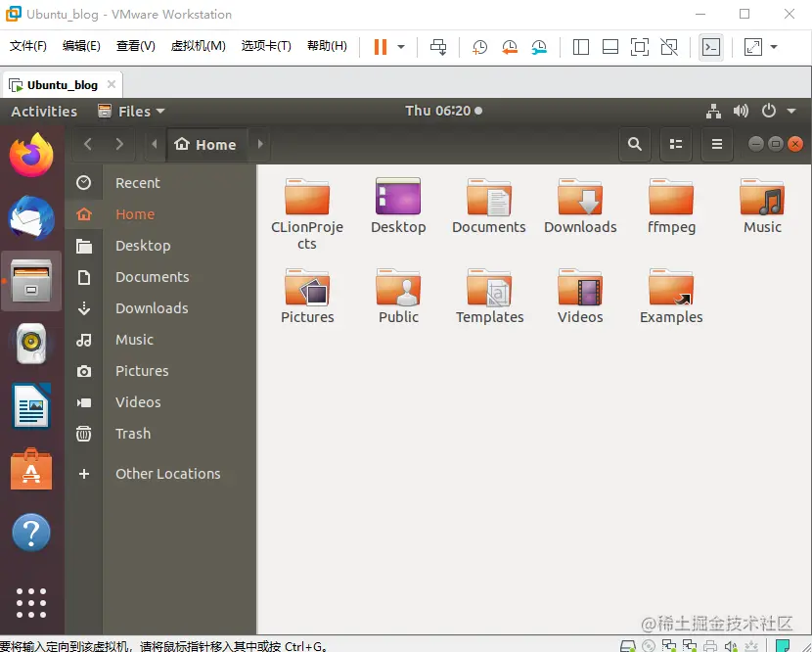Select the Ubuntu_blog VM tab
The width and height of the screenshot is (812, 652).
pyautogui.click(x=62, y=84)
